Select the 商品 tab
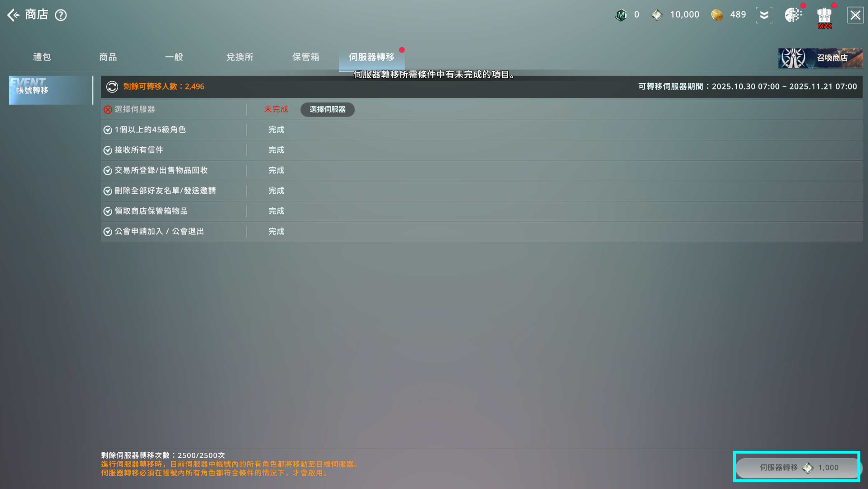Screen dimensions: 868x489 [108, 57]
